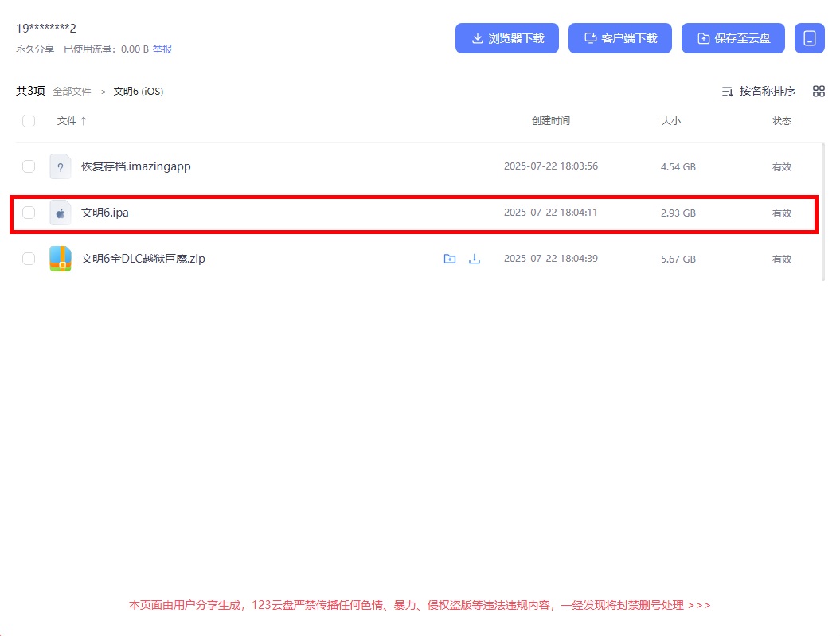840x636 pixels.
Task: Click the Apple icon of 文明6.ipa
Action: pos(61,213)
